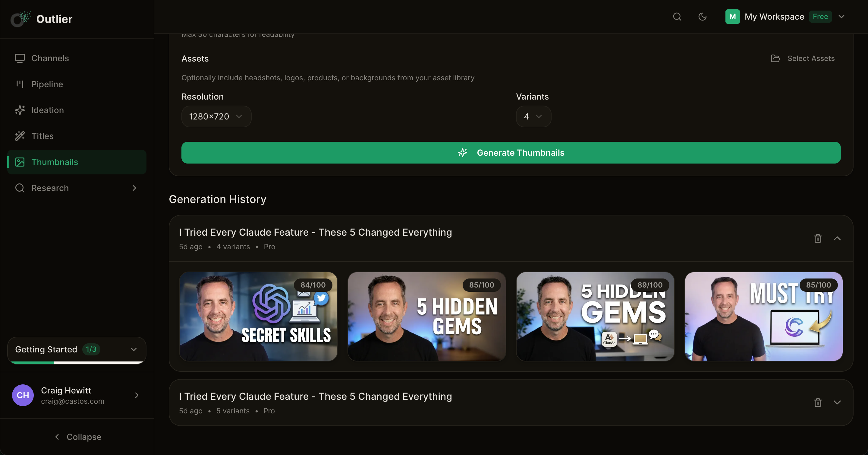The width and height of the screenshot is (868, 455).
Task: Click Generate Thumbnails button
Action: [511, 153]
